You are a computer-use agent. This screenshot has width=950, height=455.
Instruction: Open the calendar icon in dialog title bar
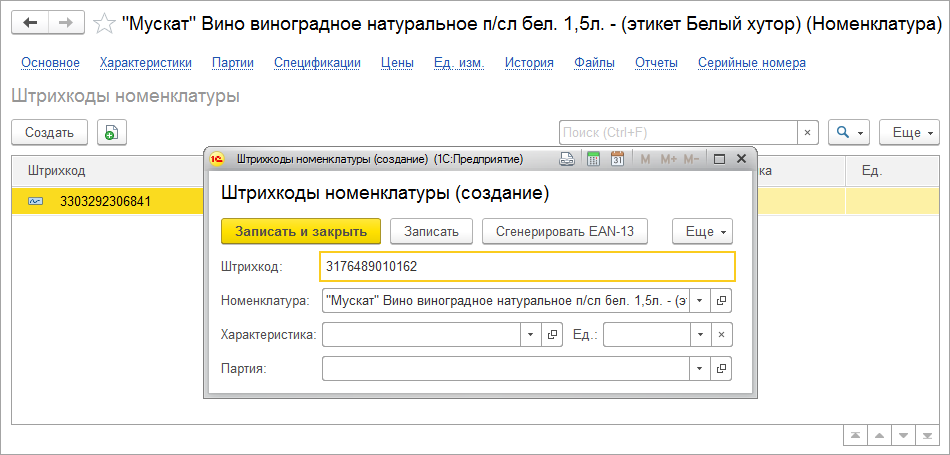pos(617,158)
